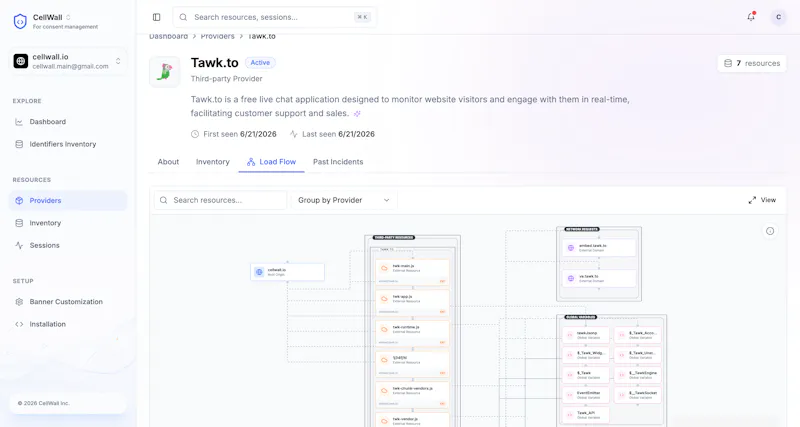Click the Dashboard chart icon in sidebar
The image size is (800, 427).
[19, 122]
